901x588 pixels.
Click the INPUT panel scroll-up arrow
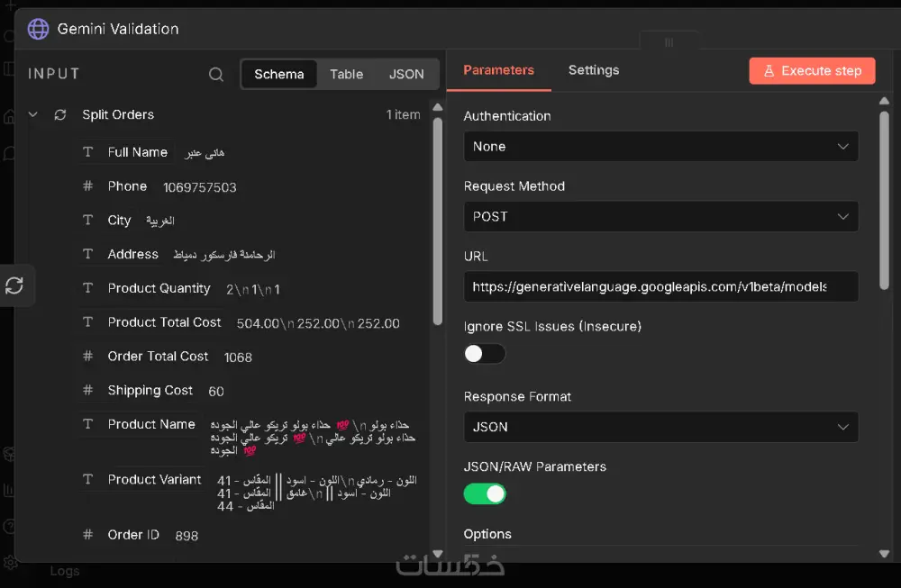[x=438, y=107]
